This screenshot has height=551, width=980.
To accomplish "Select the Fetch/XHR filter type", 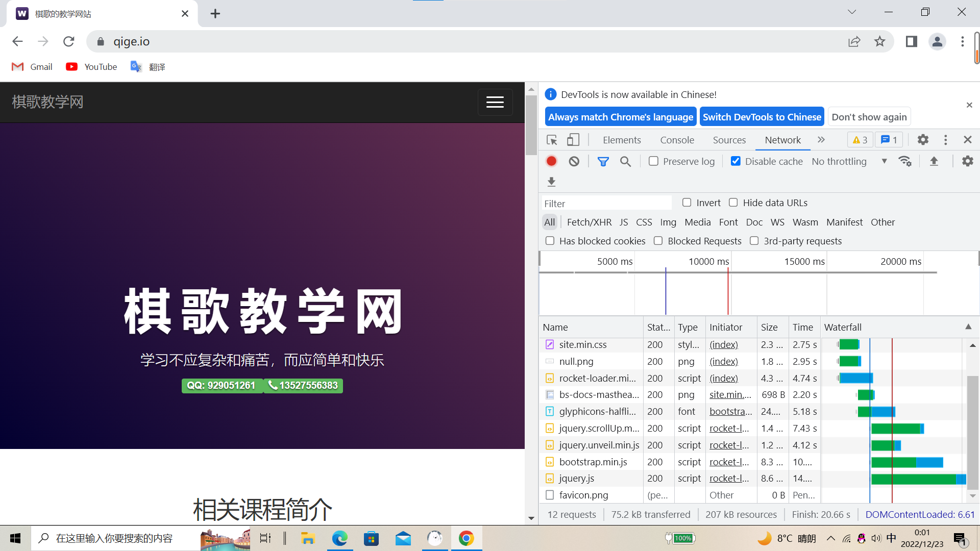I will click(589, 222).
